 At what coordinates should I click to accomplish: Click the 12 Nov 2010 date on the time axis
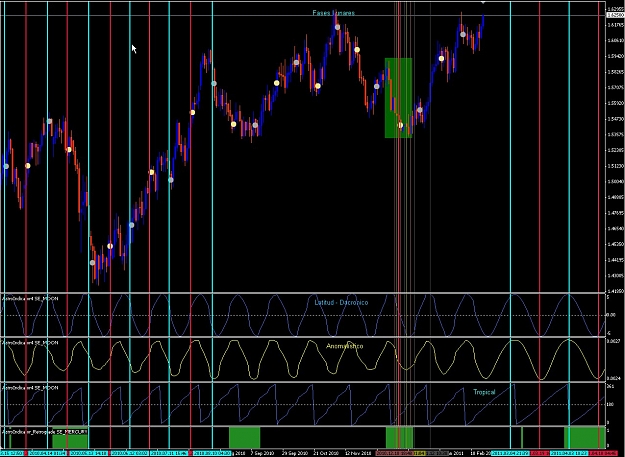coord(358,453)
